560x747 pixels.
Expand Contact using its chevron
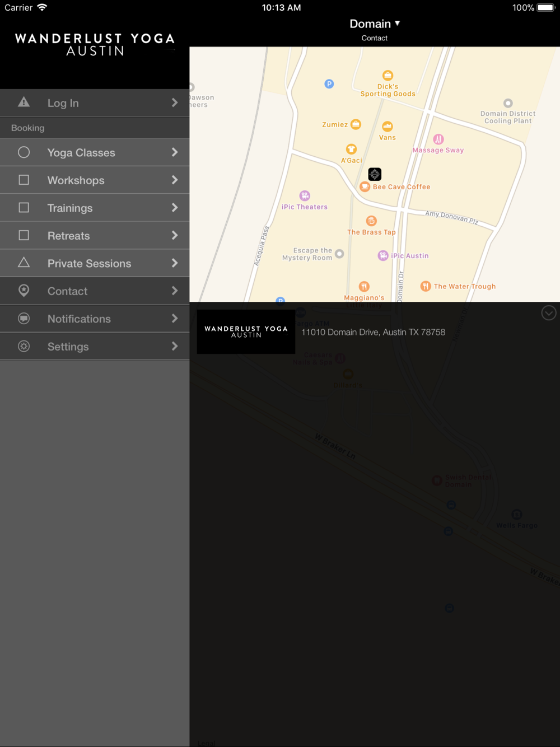click(175, 291)
